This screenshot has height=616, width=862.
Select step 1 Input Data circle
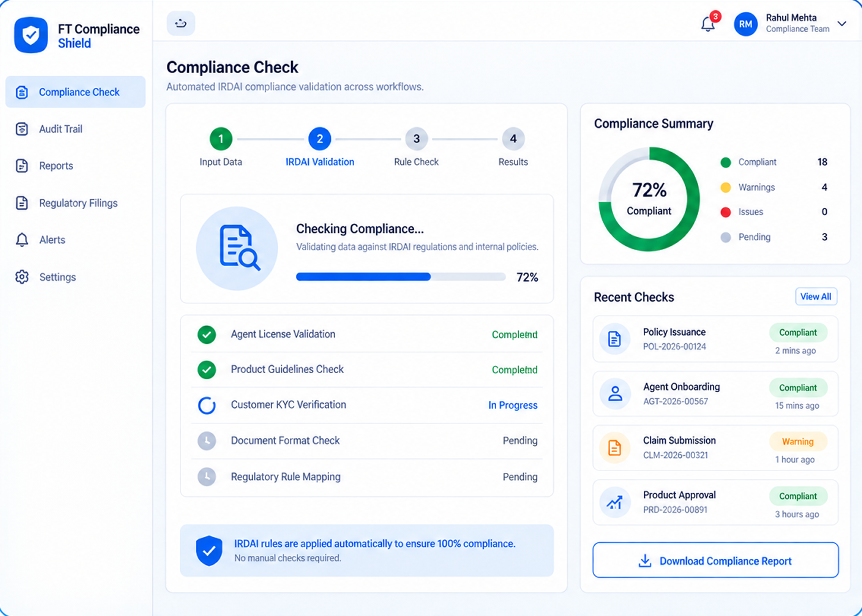[x=221, y=139]
